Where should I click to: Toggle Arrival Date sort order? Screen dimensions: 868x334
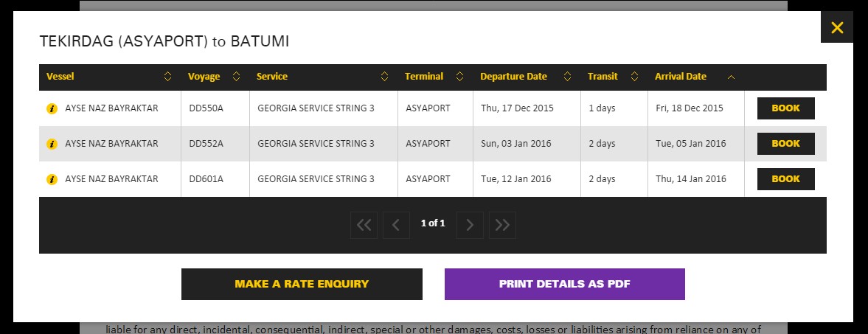[731, 77]
